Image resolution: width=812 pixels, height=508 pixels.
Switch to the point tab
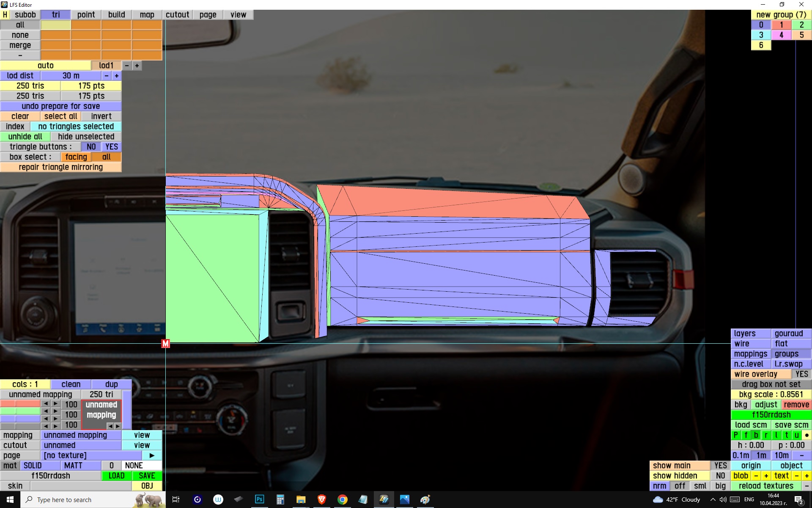tap(86, 15)
